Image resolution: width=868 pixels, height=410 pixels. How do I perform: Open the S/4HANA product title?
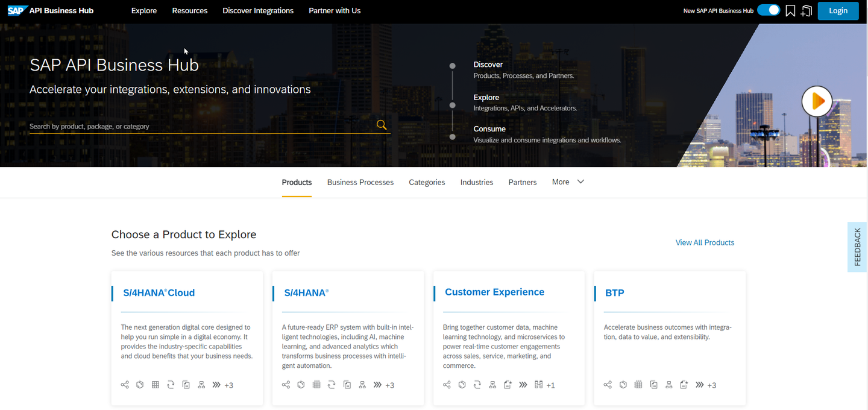[x=306, y=293]
